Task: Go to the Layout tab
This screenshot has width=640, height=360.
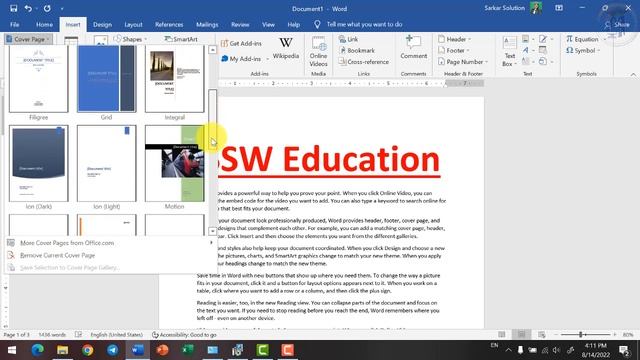Action: tap(133, 24)
